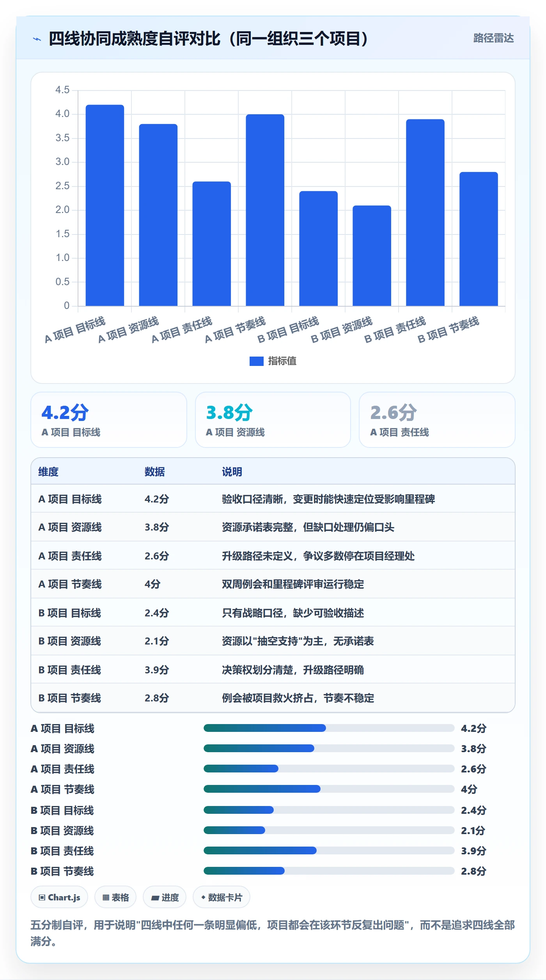Click the B 项目 目标线 progress bar

[x=329, y=810]
